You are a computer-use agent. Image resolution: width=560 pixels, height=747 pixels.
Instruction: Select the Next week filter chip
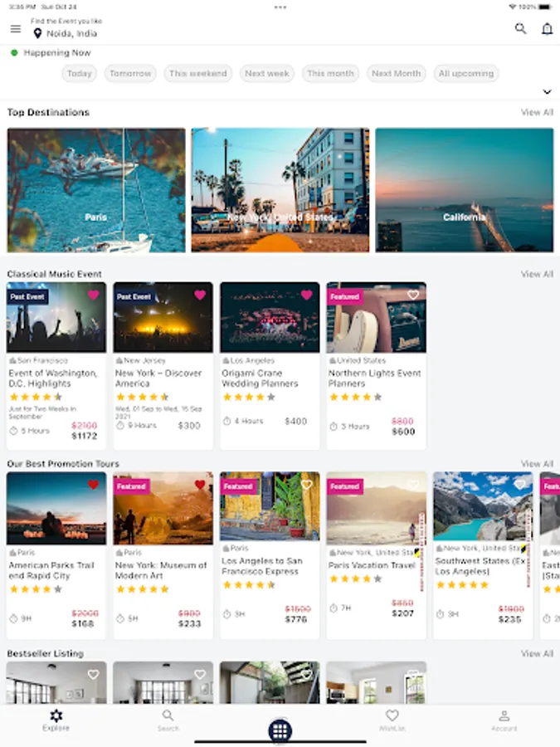pos(267,73)
